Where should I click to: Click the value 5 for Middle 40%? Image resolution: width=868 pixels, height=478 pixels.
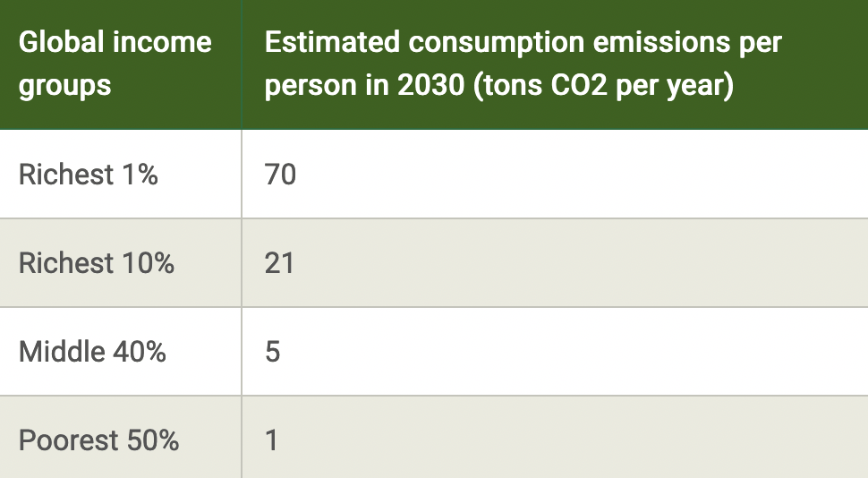pos(273,352)
